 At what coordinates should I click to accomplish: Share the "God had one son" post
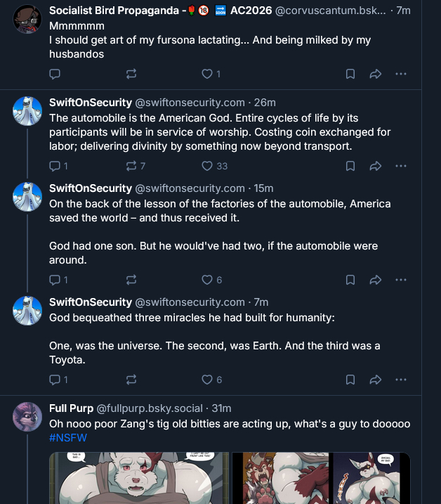click(375, 280)
